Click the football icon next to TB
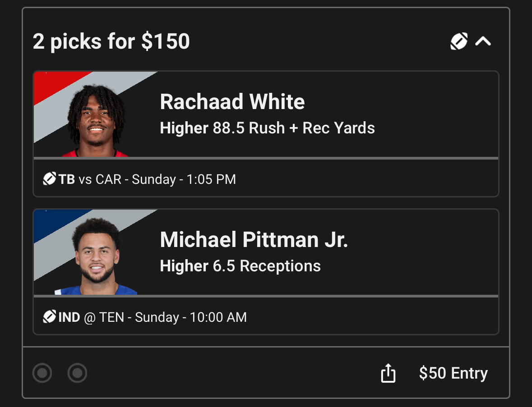Screen dimensions: 532x407 [49, 179]
